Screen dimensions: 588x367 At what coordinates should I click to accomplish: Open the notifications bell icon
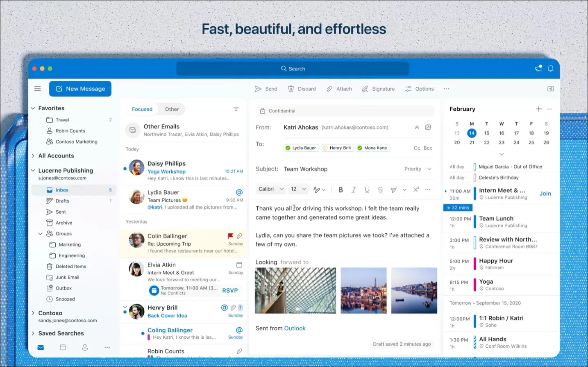(x=551, y=68)
